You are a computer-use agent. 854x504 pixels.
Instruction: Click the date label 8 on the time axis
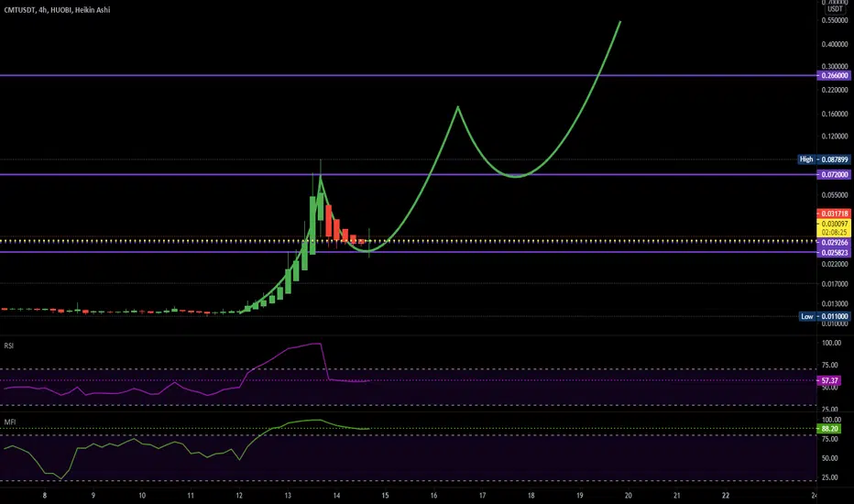click(x=45, y=495)
